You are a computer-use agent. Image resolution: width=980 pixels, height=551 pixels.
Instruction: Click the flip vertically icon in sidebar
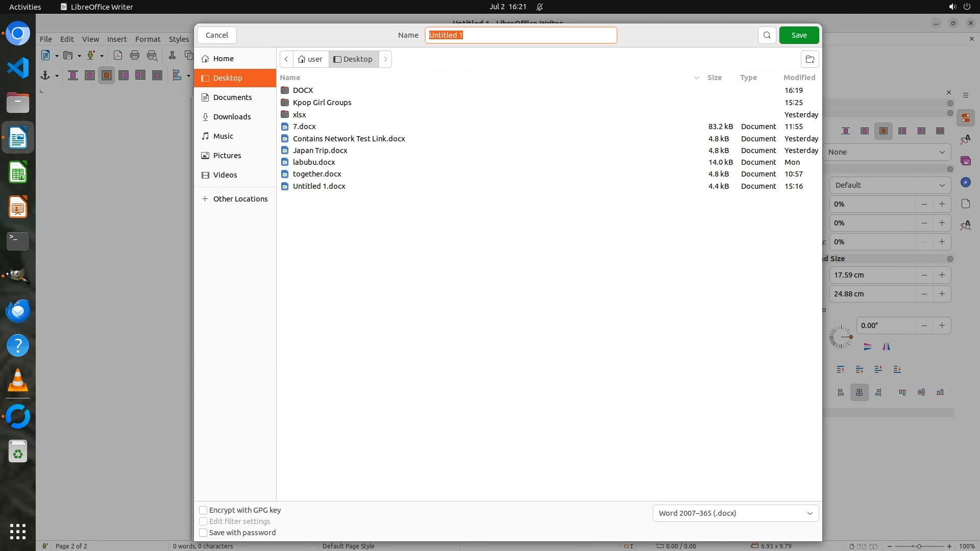click(868, 347)
